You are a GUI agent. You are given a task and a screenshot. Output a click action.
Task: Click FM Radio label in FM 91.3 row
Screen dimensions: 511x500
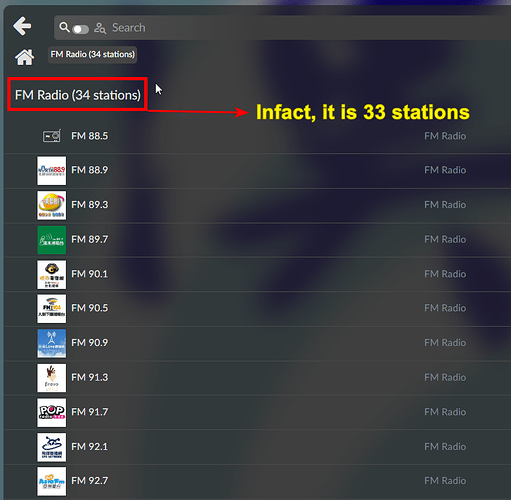tap(445, 377)
